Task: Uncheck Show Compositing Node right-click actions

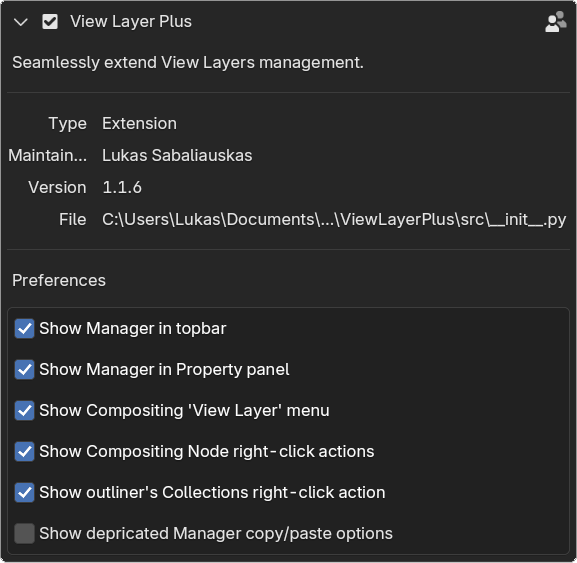Action: point(25,452)
